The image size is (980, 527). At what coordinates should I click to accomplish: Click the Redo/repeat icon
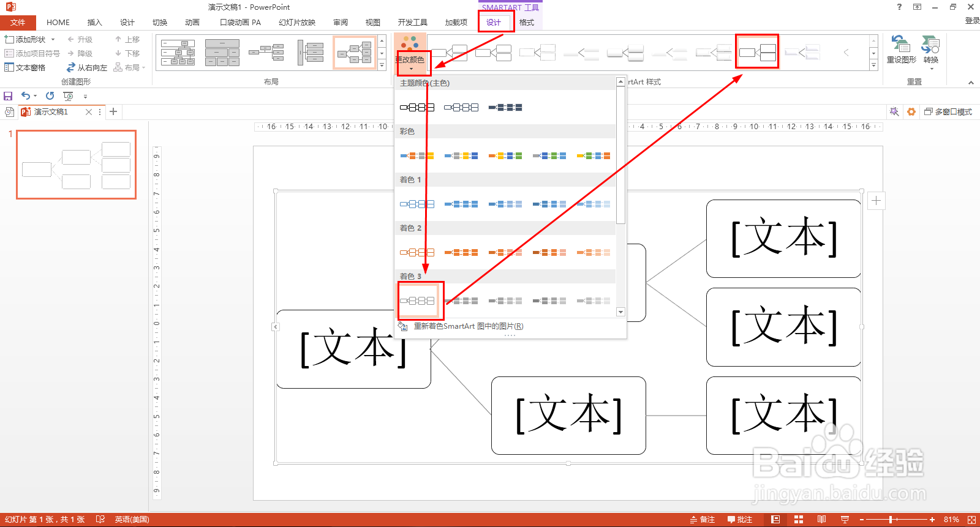pos(50,96)
